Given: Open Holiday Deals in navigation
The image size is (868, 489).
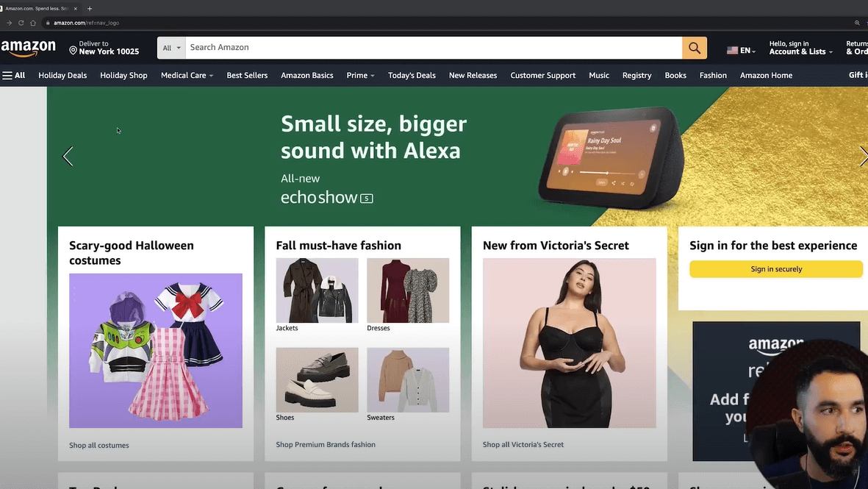Looking at the screenshot, I should pyautogui.click(x=62, y=75).
